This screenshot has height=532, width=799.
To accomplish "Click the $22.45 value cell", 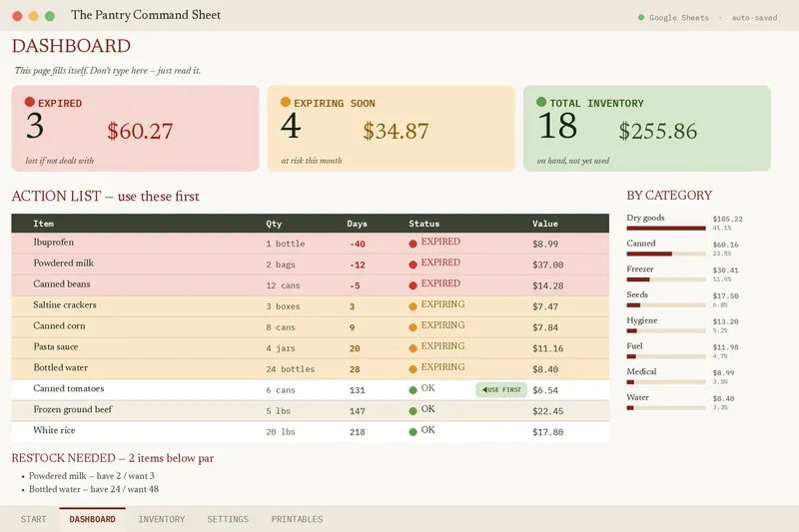I will tap(547, 411).
